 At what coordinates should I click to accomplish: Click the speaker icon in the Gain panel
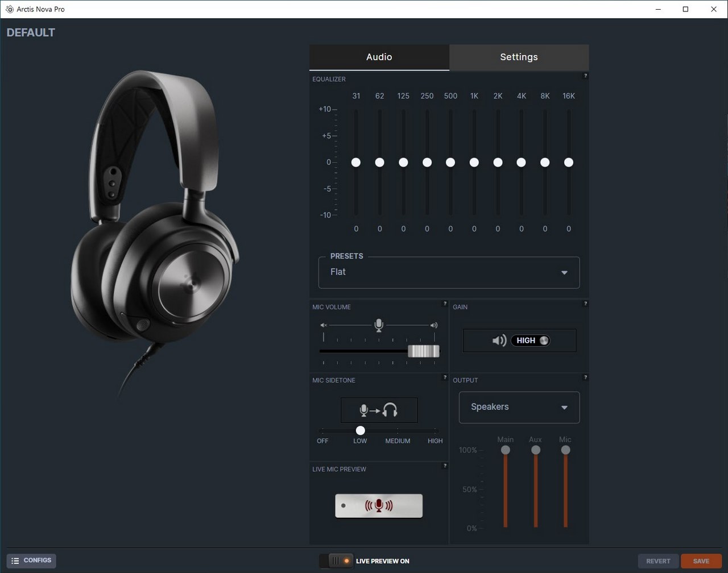point(499,341)
